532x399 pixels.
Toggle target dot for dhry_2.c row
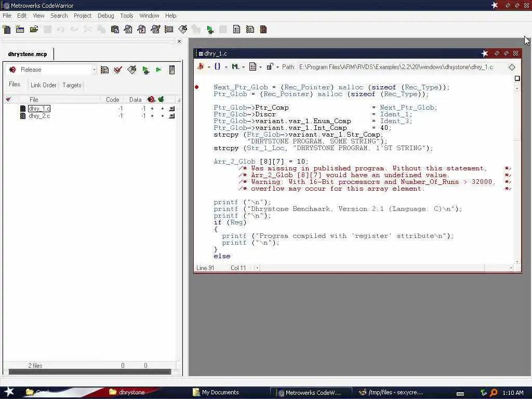(162, 116)
